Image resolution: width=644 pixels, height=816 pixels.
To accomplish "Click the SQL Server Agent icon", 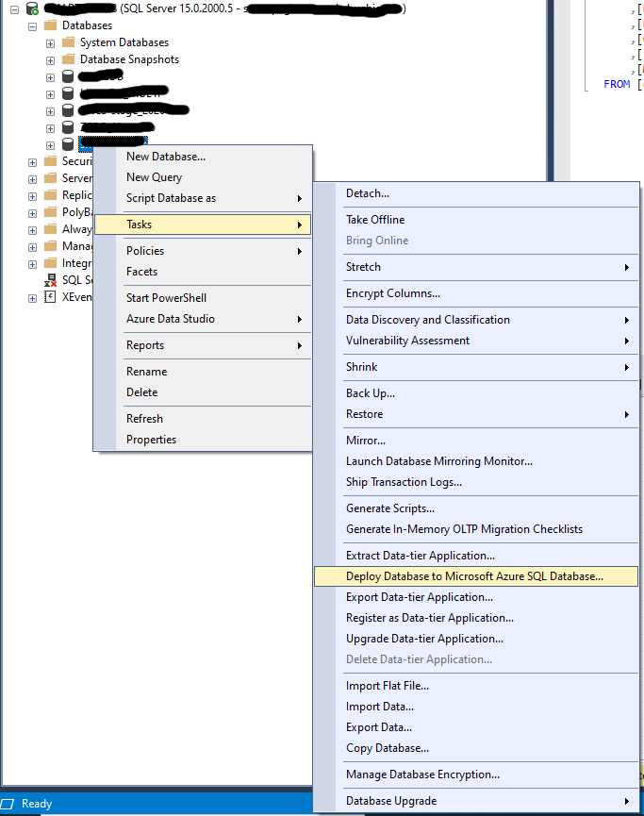I will click(x=51, y=280).
